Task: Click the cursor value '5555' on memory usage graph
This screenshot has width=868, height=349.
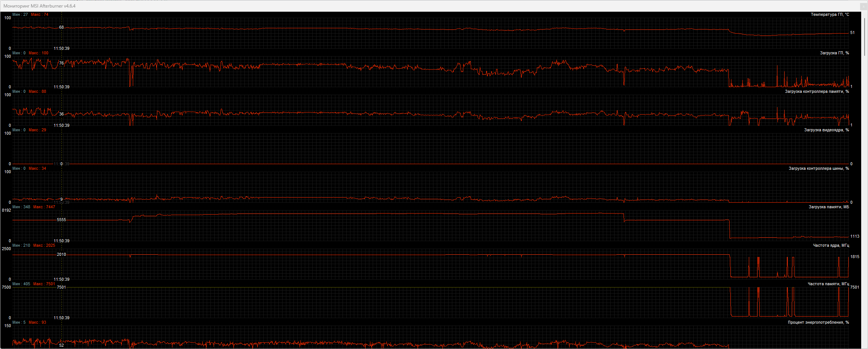Action: pos(61,220)
